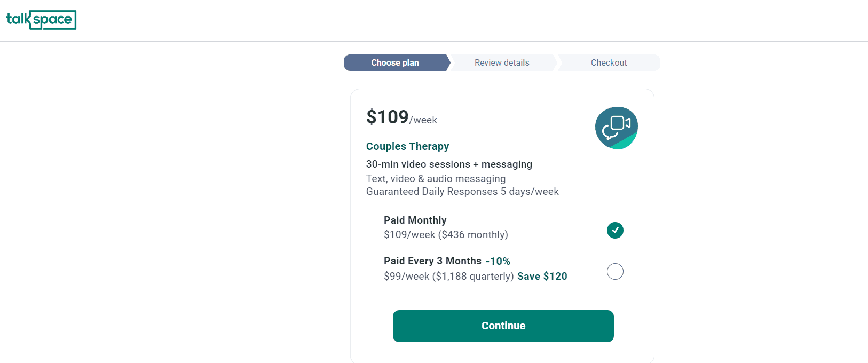The image size is (868, 363).
Task: Click the $109/week price header
Action: tap(401, 117)
